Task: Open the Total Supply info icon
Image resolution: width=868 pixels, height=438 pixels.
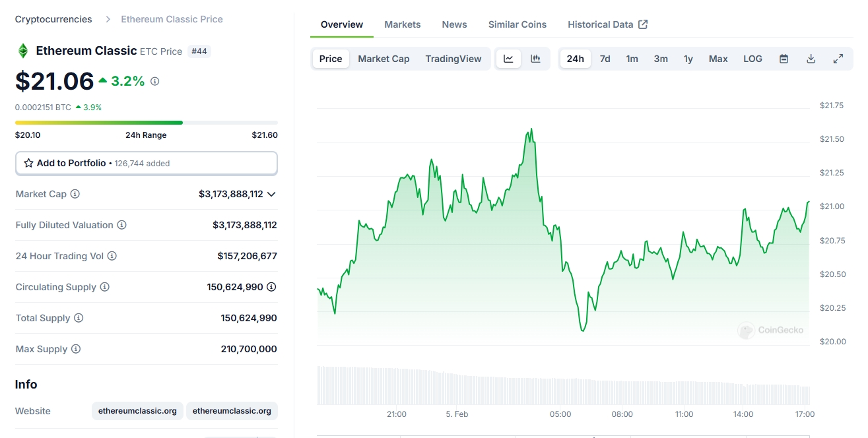Action: point(79,318)
